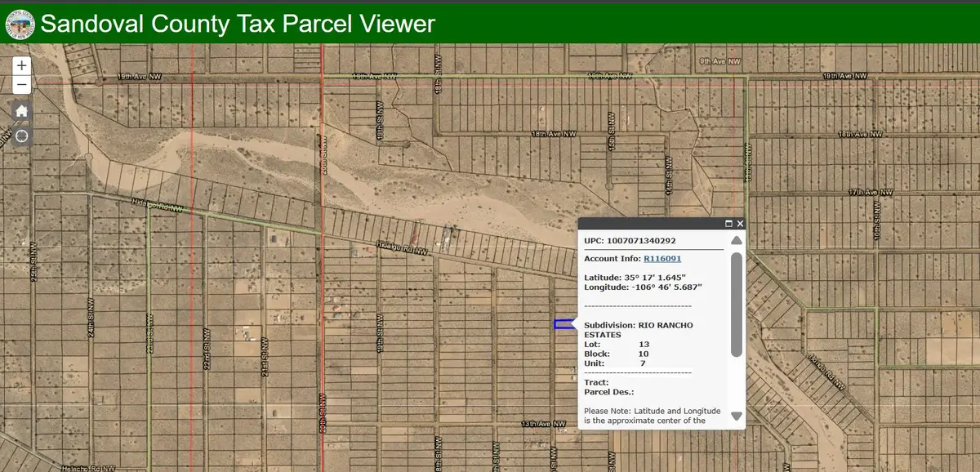Click a parcel near 9th Ave NW
Image resolution: width=980 pixels, height=472 pixels.
tap(719, 61)
